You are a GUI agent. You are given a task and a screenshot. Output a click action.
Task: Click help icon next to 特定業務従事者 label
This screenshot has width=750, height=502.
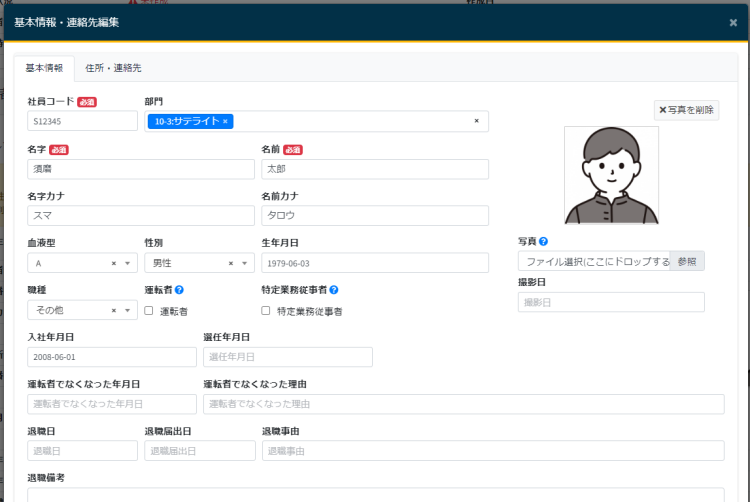(x=334, y=290)
